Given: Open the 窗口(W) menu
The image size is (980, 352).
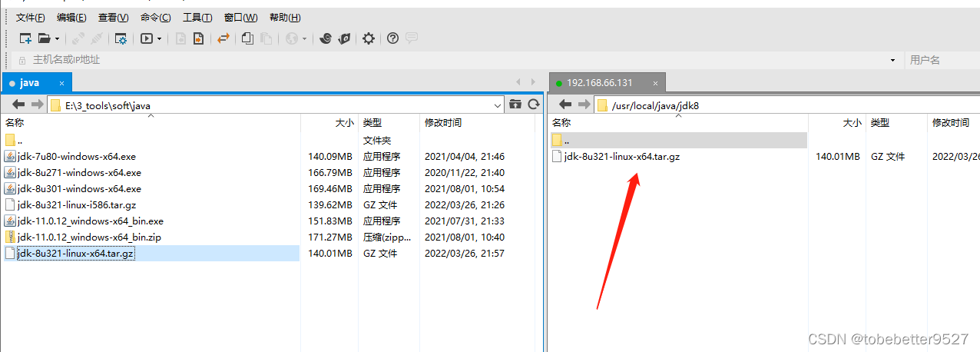Looking at the screenshot, I should point(241,18).
